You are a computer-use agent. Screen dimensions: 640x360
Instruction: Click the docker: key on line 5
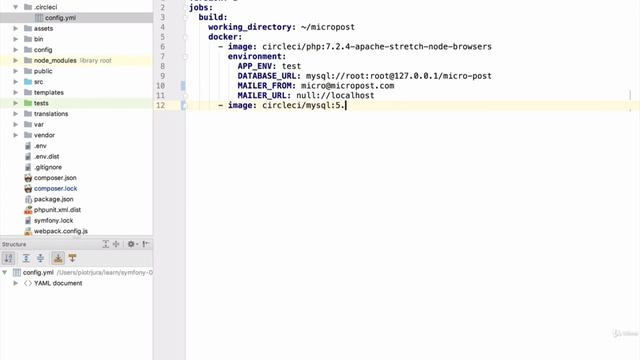(x=225, y=37)
